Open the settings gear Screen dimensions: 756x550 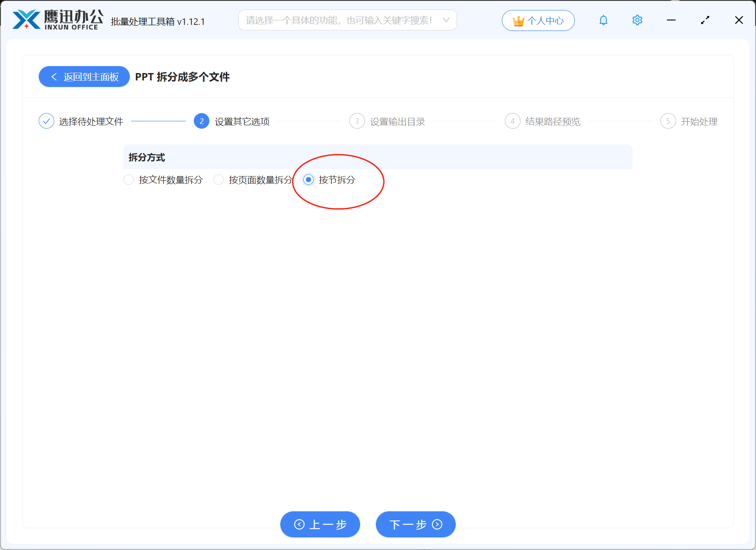pyautogui.click(x=637, y=20)
